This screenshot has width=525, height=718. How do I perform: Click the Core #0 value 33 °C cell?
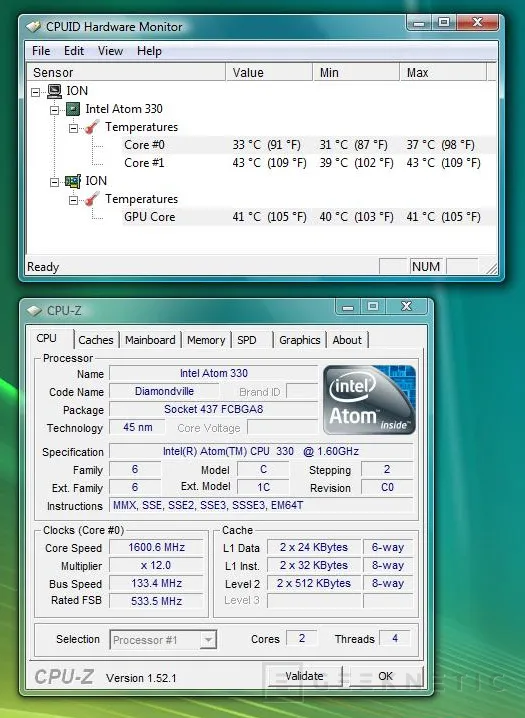tap(267, 145)
